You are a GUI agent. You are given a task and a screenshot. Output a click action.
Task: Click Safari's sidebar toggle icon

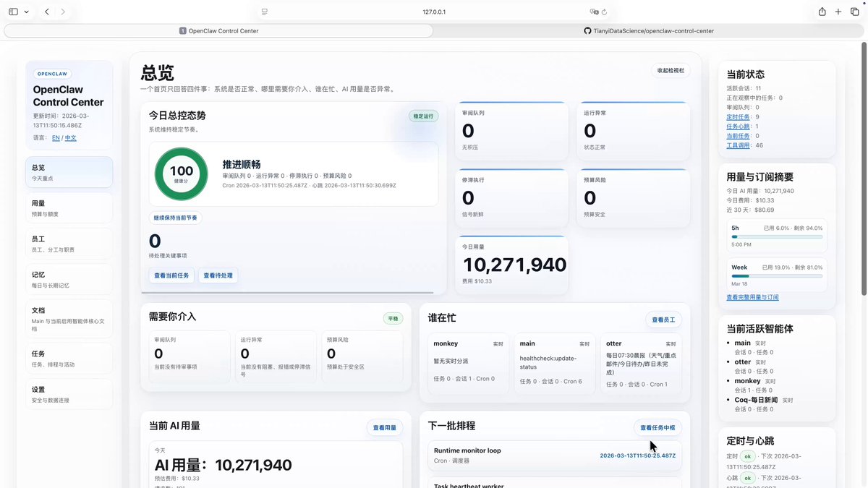(13, 12)
